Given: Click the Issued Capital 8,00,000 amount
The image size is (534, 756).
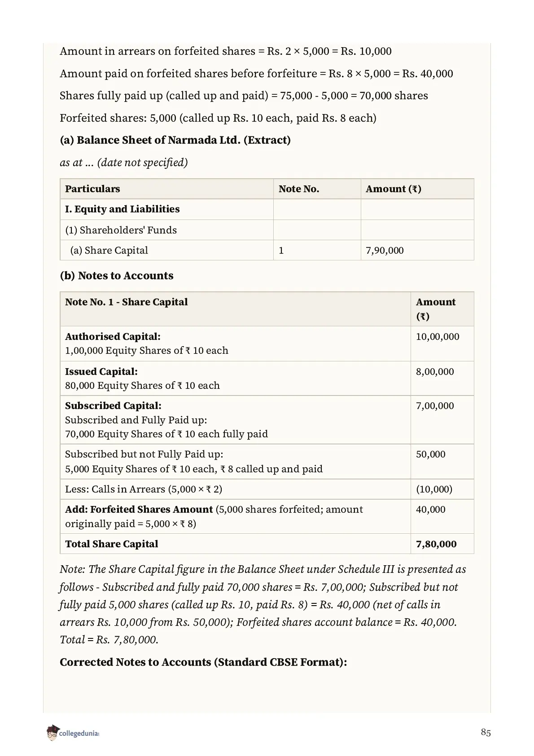Looking at the screenshot, I should [x=435, y=372].
